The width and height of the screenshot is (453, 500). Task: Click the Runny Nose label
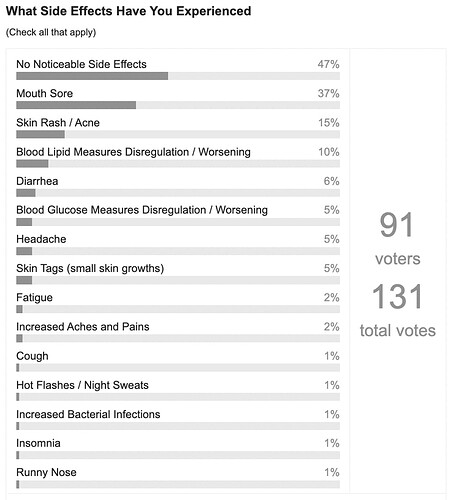click(x=46, y=472)
